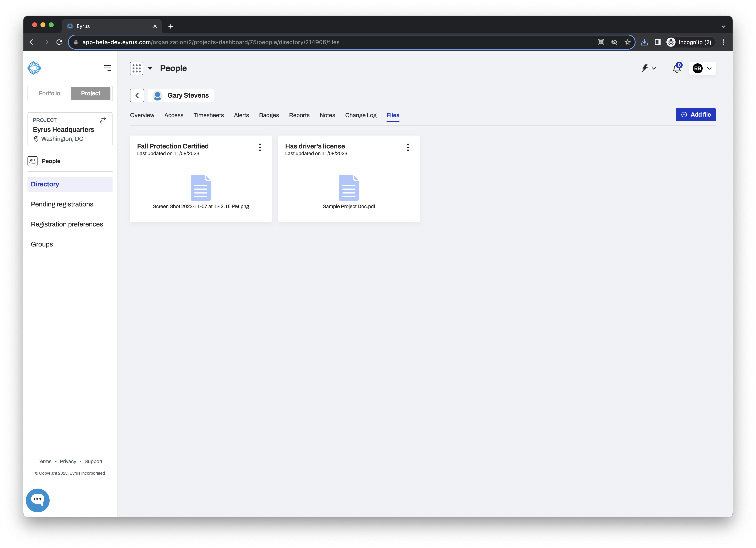Image resolution: width=756 pixels, height=548 pixels.
Task: Open the Change Log tab
Action: [x=361, y=115]
